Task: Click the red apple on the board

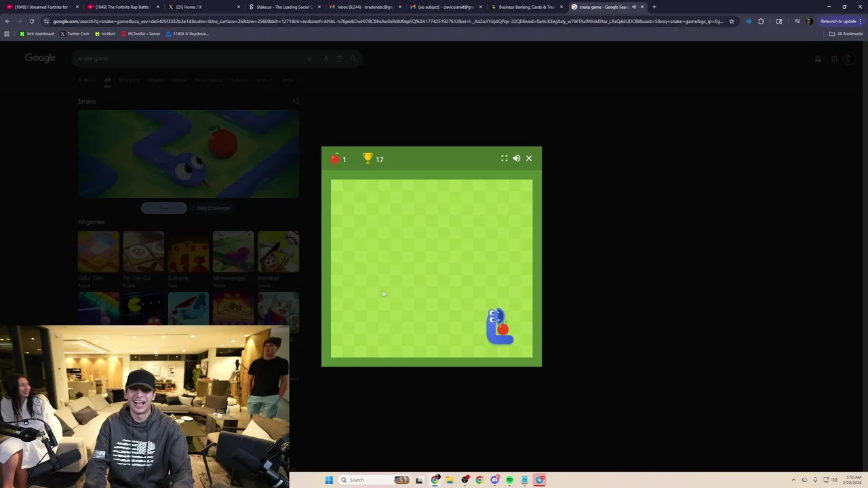Action: pos(502,329)
